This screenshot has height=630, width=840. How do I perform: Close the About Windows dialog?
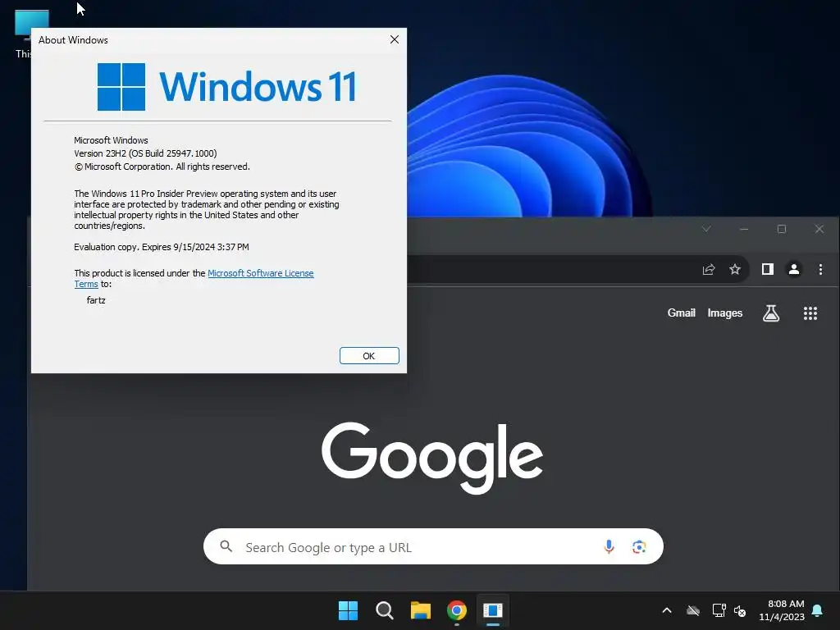[395, 39]
